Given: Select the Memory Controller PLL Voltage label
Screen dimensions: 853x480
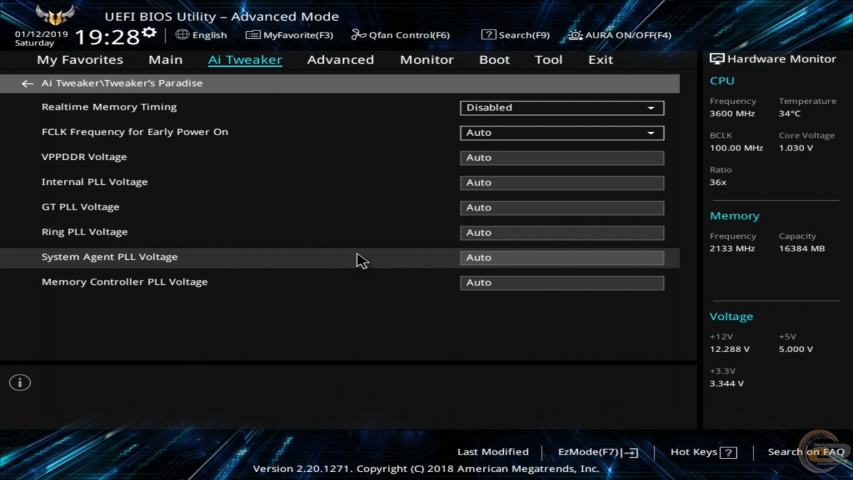Looking at the screenshot, I should pos(125,282).
